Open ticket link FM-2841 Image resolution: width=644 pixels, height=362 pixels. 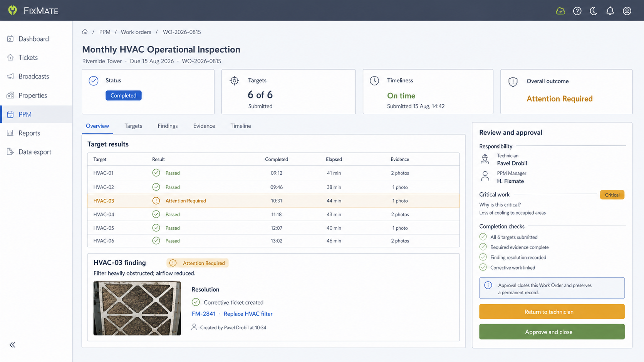(x=204, y=314)
